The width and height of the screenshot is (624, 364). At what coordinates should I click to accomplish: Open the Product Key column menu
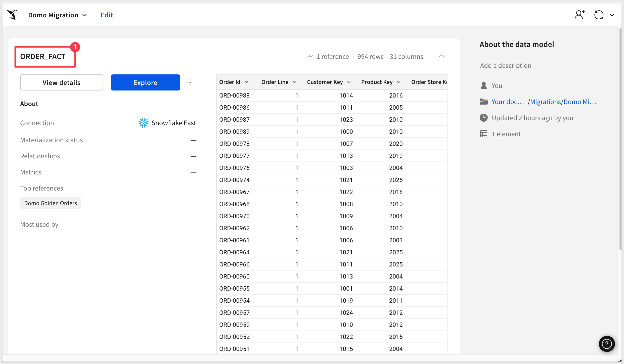(399, 82)
